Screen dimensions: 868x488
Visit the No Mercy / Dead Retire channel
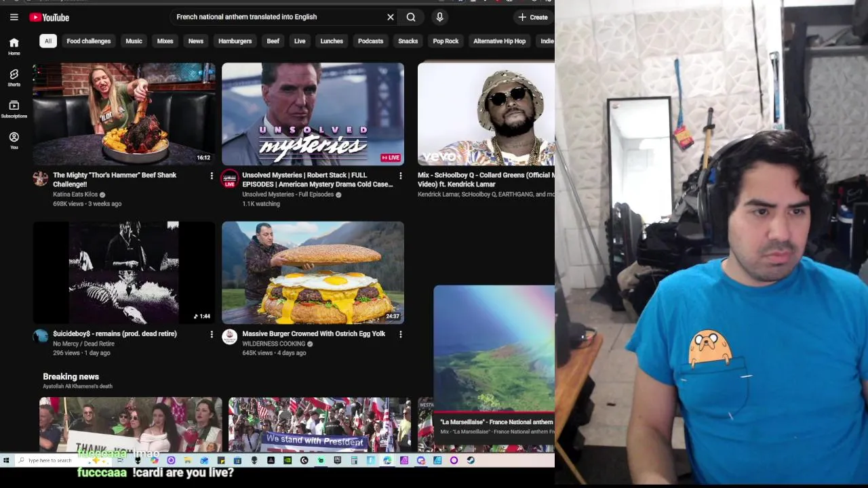pyautogui.click(x=83, y=344)
